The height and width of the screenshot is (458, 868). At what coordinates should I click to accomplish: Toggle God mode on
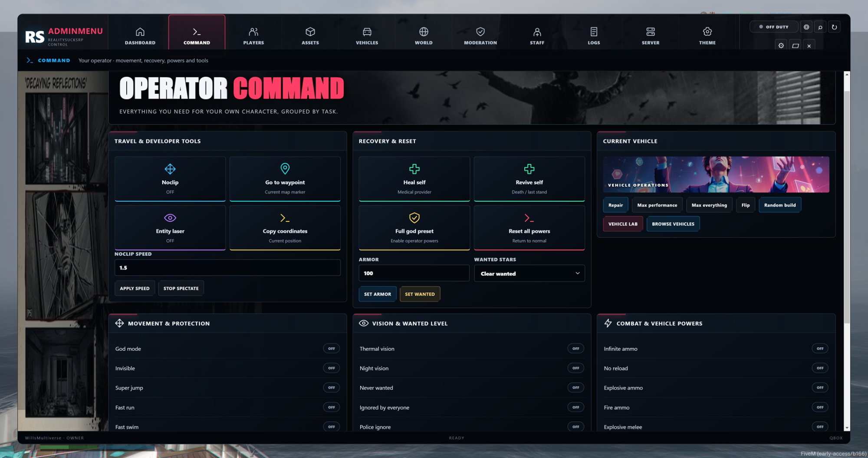332,349
